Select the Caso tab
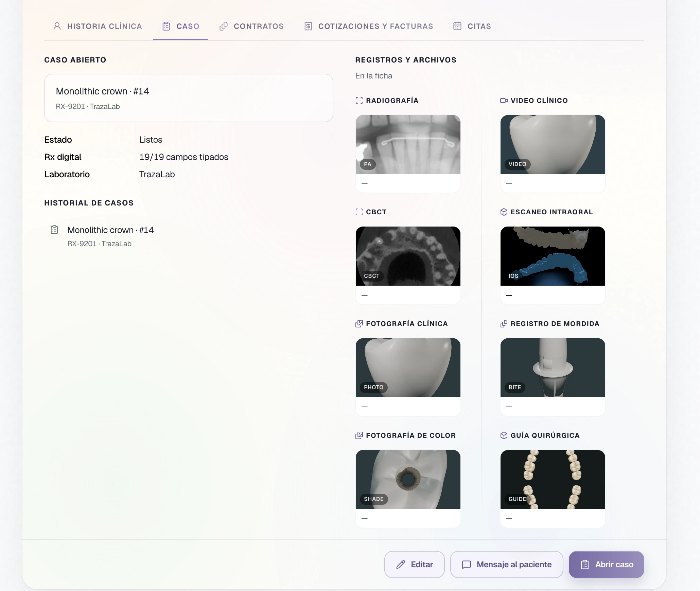700x591 pixels. 180,26
